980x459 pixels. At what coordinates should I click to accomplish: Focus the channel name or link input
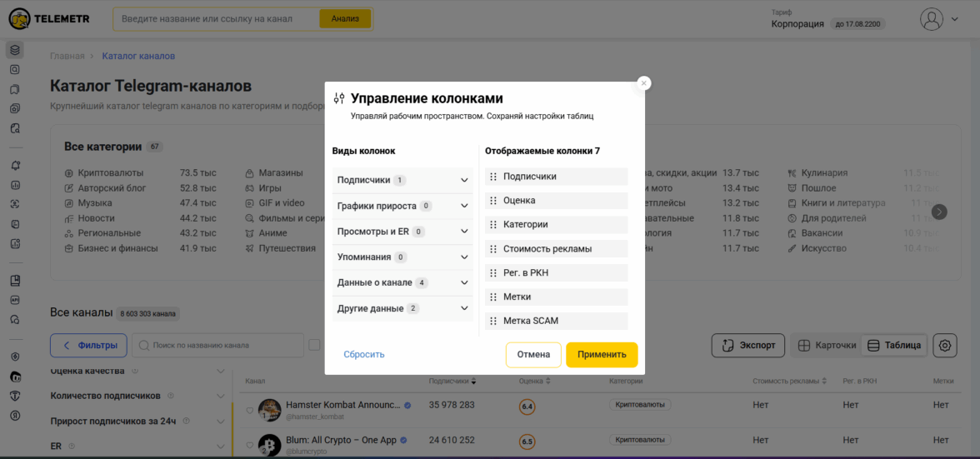(217, 18)
